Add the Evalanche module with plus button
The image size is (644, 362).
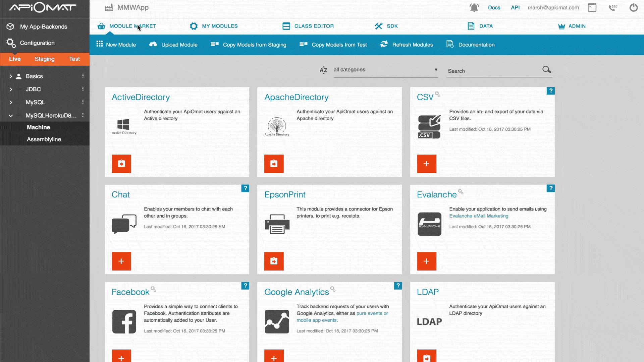point(427,261)
